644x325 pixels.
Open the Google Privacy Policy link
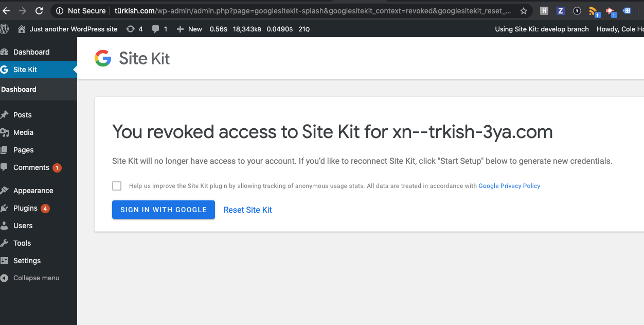tap(509, 185)
